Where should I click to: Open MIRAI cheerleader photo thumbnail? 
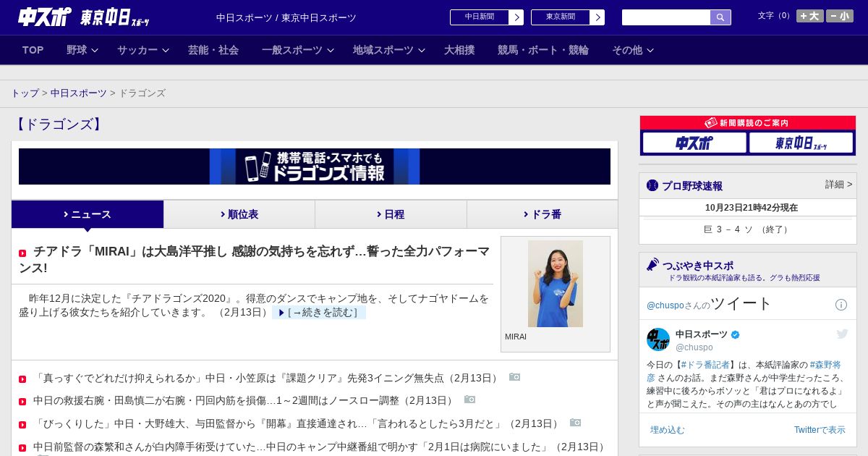click(x=556, y=284)
